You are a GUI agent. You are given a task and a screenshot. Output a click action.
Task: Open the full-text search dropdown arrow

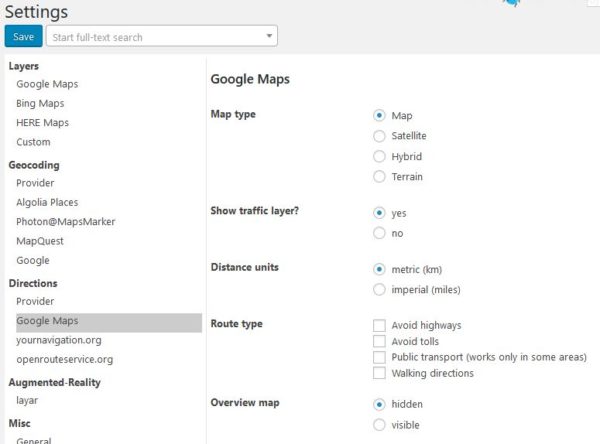(x=269, y=36)
